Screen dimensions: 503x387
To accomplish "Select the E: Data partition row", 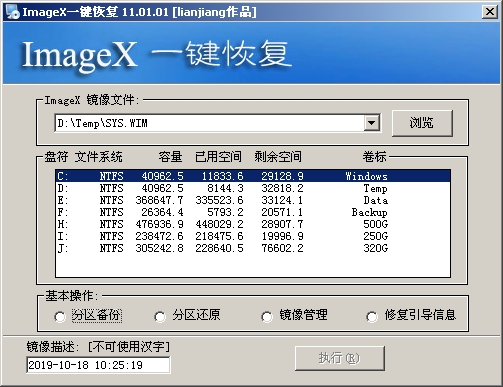I will 253,200.
